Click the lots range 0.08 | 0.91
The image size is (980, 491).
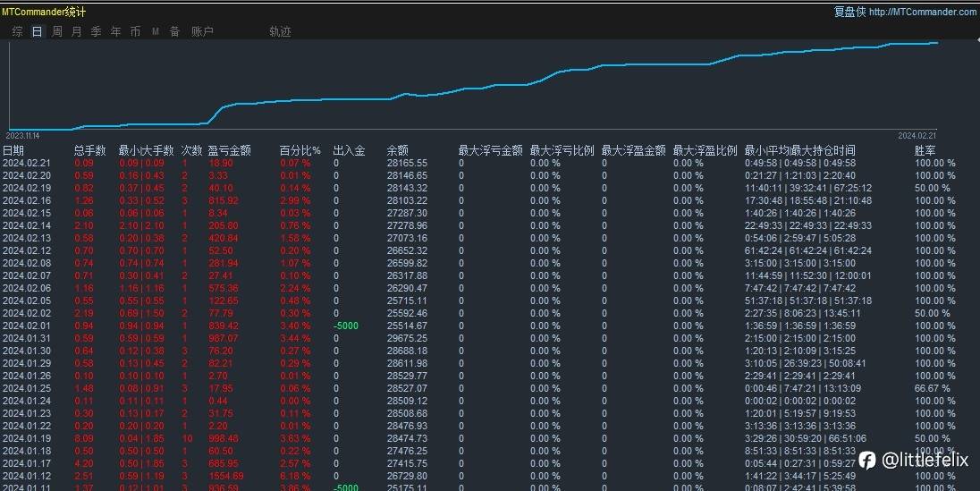tap(142, 388)
